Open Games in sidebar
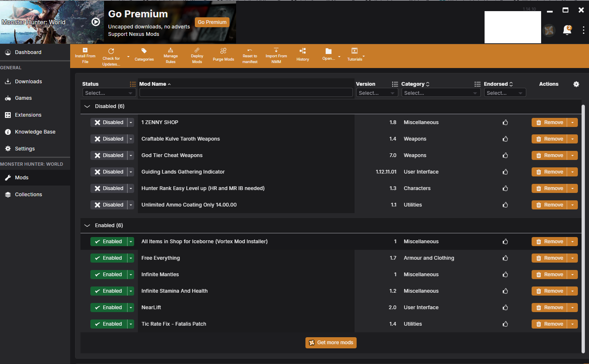Viewport: 589px width, 364px height. click(x=23, y=98)
